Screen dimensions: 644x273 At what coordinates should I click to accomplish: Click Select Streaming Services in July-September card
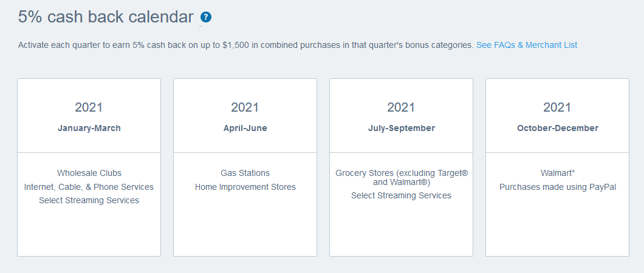(401, 195)
